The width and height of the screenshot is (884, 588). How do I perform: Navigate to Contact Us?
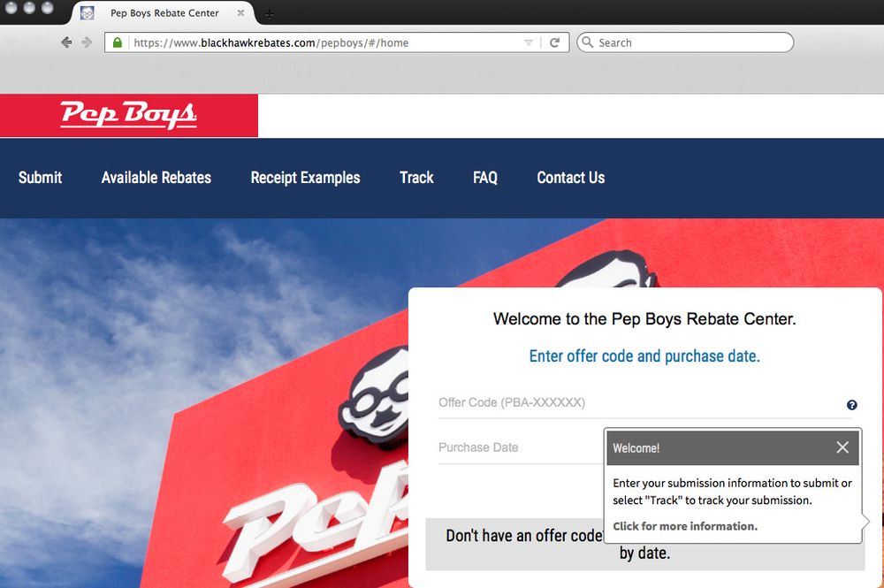pyautogui.click(x=570, y=178)
